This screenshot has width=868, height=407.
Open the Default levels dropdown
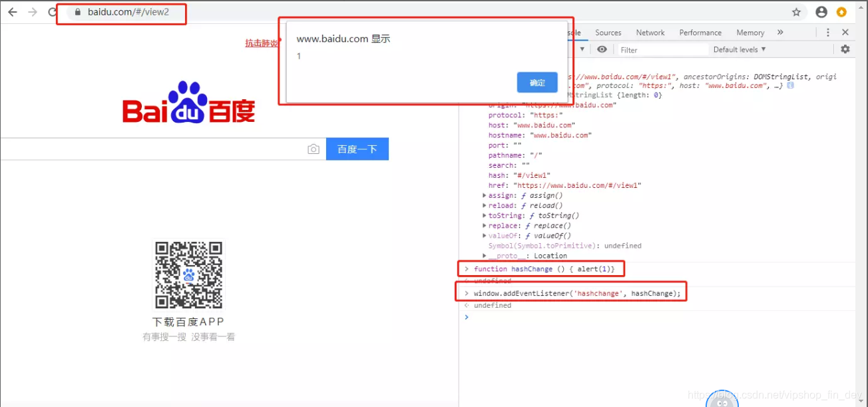pos(740,49)
